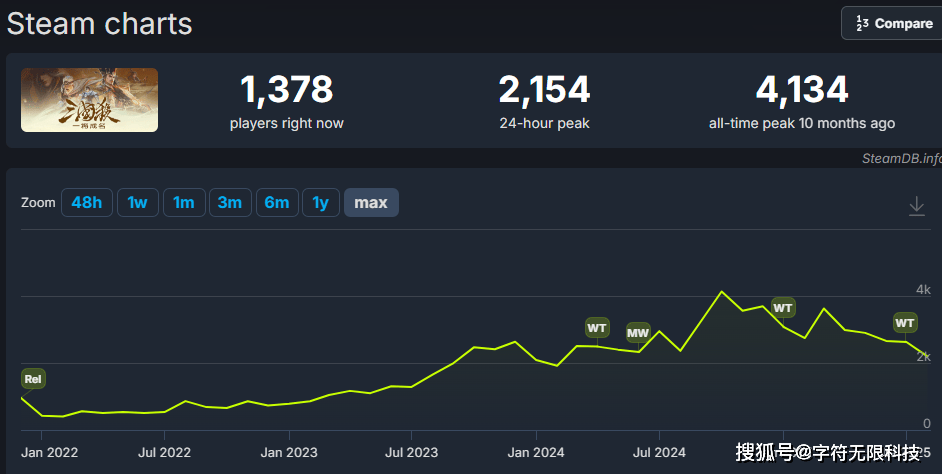Click the Jul 2023 x-axis label
942x474 pixels.
tap(411, 452)
